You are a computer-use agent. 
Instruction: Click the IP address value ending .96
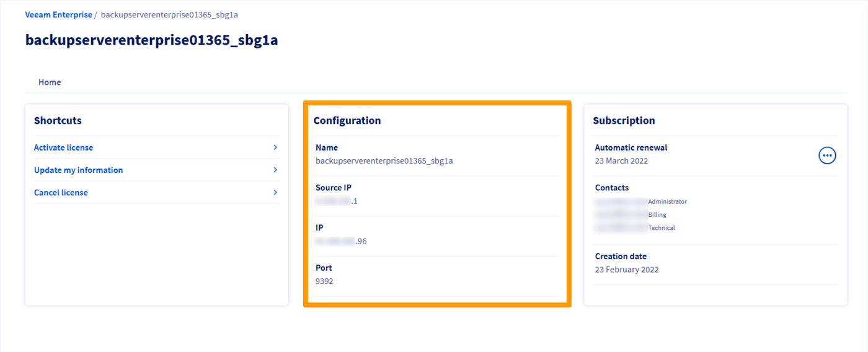click(341, 241)
